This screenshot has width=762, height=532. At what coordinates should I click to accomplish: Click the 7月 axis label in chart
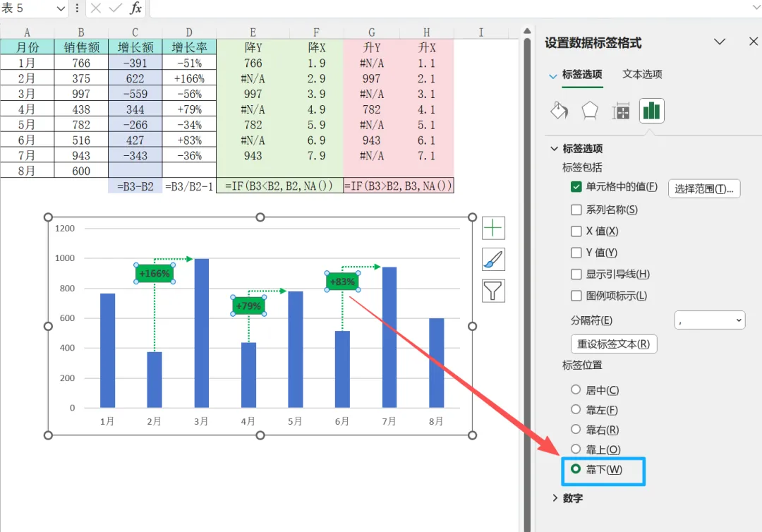[389, 421]
